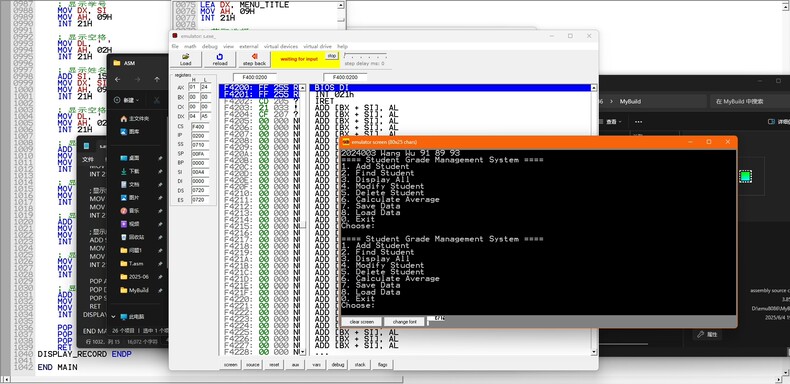
Task: Click the pin icon next to 桌面
Action: pyautogui.click(x=160, y=158)
